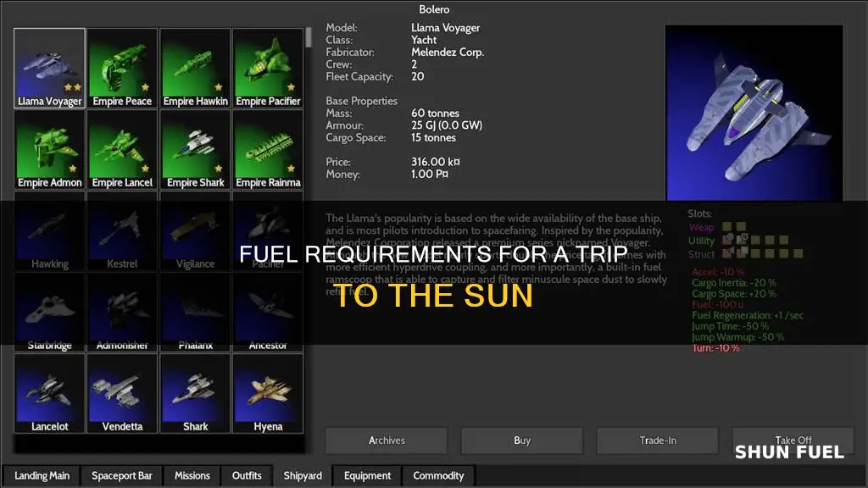Click the Archives button
The height and width of the screenshot is (488, 868).
[x=387, y=441]
